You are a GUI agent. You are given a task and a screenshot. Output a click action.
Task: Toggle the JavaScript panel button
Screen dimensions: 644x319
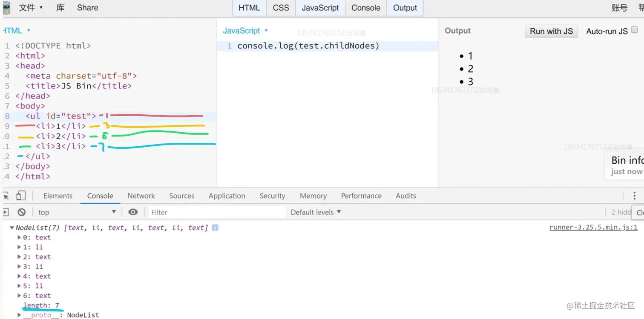point(320,8)
